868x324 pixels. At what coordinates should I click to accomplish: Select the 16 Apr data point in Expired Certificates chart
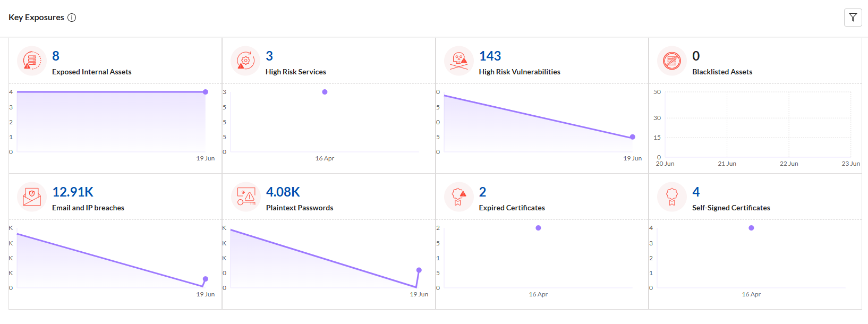538,228
